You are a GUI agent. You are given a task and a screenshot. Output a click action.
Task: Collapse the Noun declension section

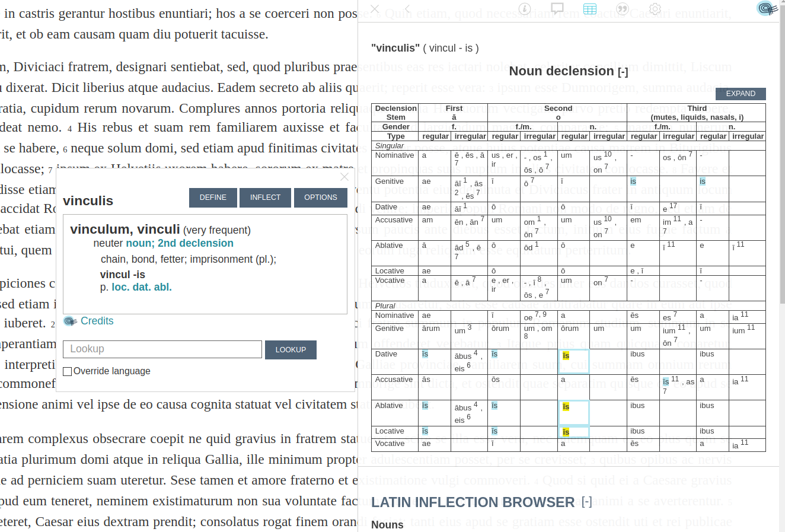(623, 72)
